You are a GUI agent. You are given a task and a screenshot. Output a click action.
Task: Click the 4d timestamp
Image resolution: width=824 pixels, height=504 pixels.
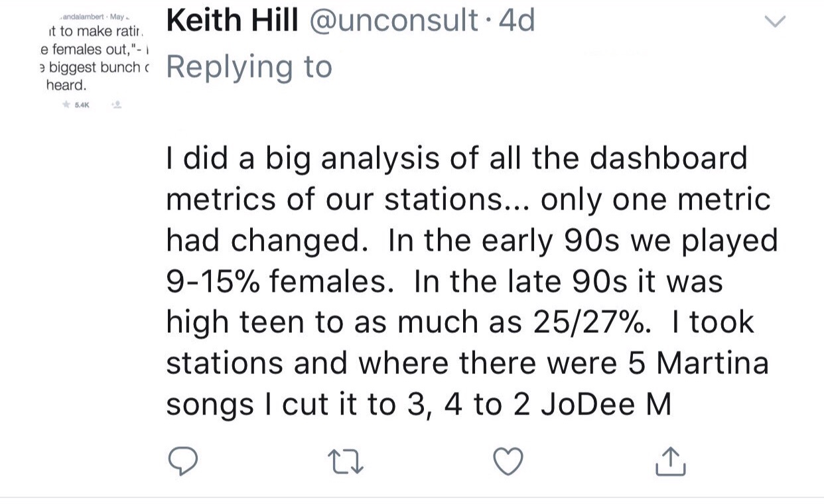pyautogui.click(x=516, y=21)
